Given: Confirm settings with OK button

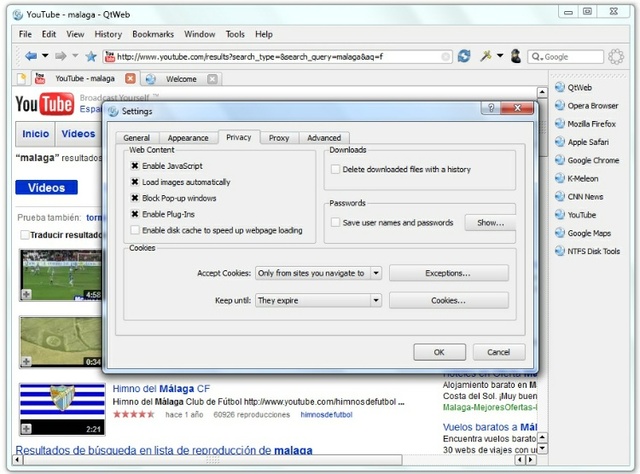Looking at the screenshot, I should (439, 352).
